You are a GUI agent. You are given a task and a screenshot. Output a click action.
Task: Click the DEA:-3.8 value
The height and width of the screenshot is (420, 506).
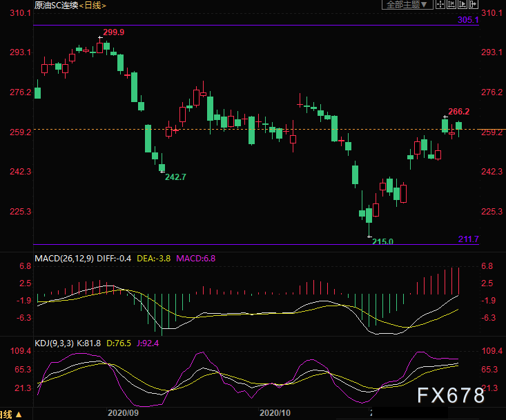pos(154,259)
